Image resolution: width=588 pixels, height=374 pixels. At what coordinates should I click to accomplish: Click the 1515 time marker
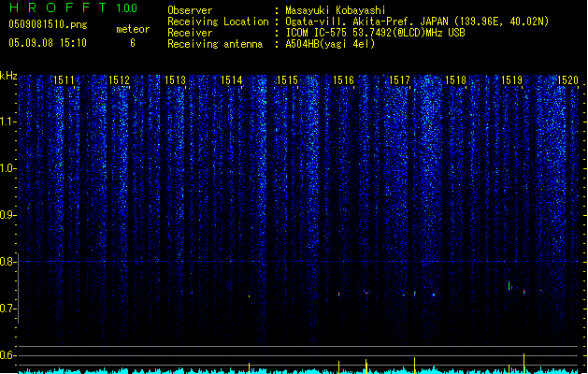tap(287, 80)
